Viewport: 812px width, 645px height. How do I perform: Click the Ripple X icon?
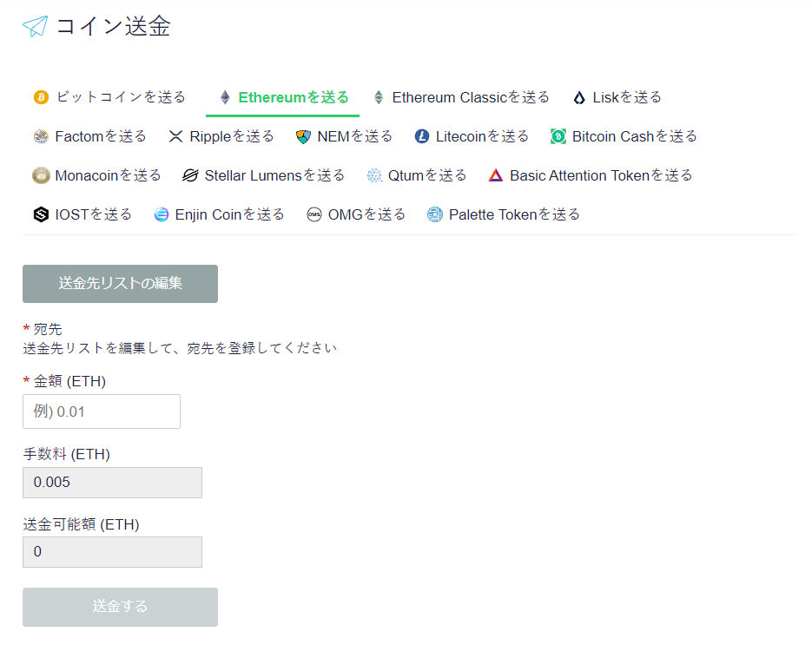click(x=175, y=136)
